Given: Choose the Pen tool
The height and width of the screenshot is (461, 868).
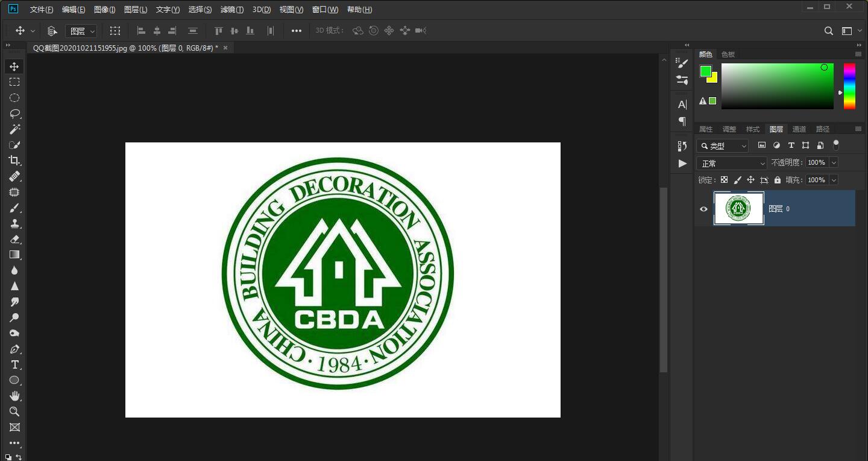Looking at the screenshot, I should (14, 349).
